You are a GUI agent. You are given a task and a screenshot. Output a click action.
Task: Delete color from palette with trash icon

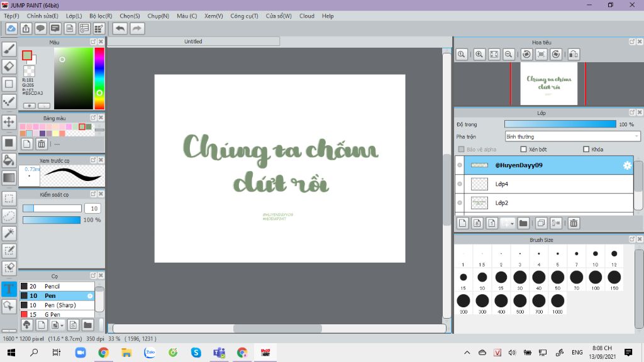pyautogui.click(x=42, y=144)
